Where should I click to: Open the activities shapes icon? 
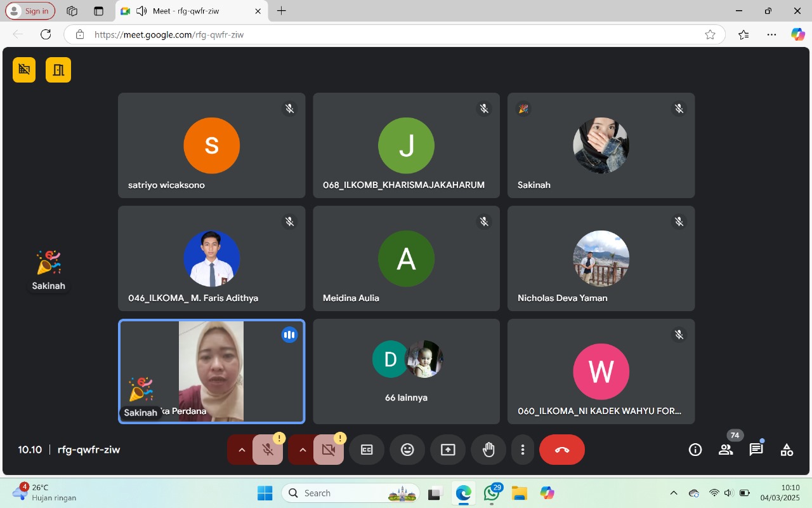(787, 450)
